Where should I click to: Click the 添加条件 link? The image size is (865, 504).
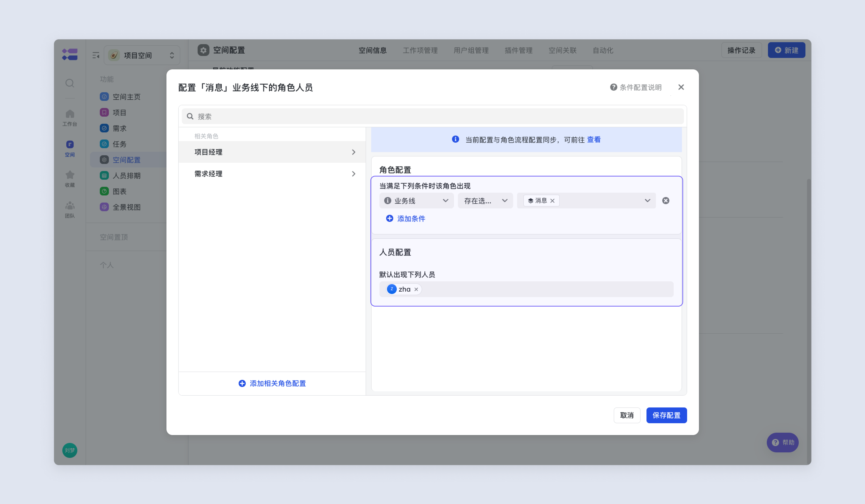406,219
